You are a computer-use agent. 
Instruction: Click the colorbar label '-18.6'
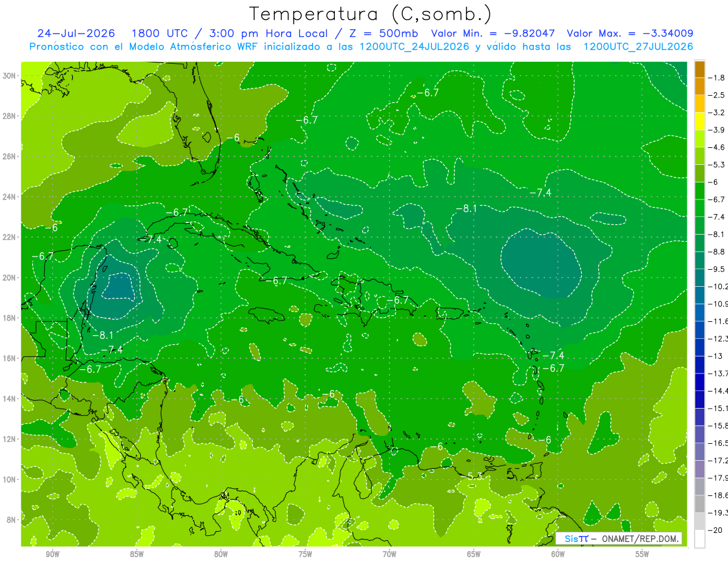tap(718, 495)
